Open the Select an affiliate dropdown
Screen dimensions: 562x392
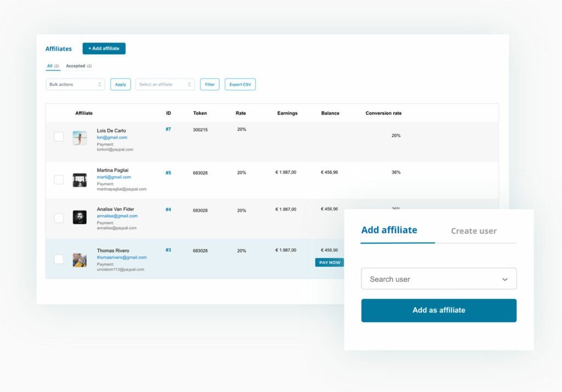(x=165, y=84)
